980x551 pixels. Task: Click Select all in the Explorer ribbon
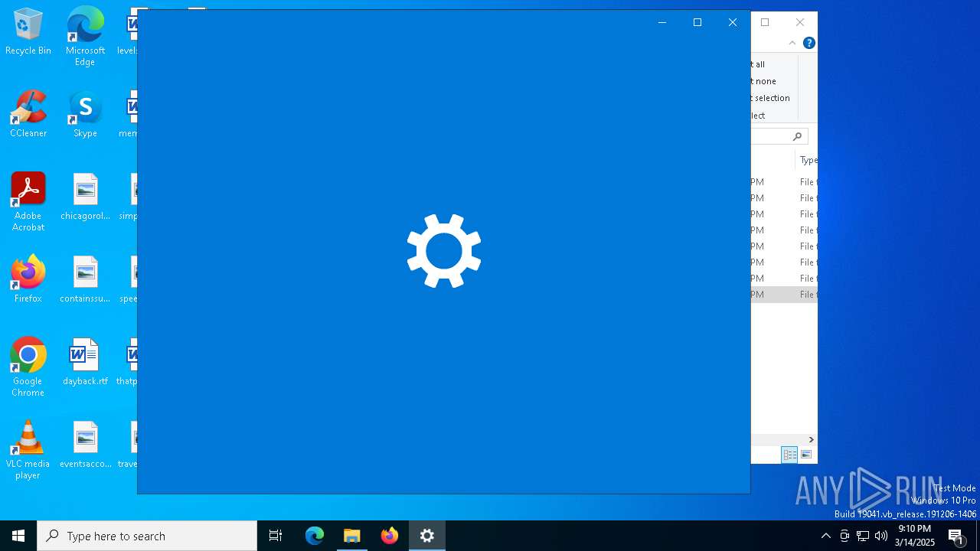758,64
